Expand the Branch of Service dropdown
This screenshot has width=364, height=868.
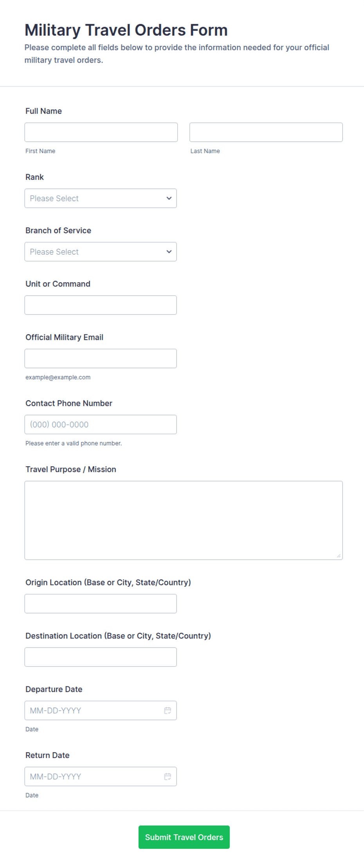(101, 252)
